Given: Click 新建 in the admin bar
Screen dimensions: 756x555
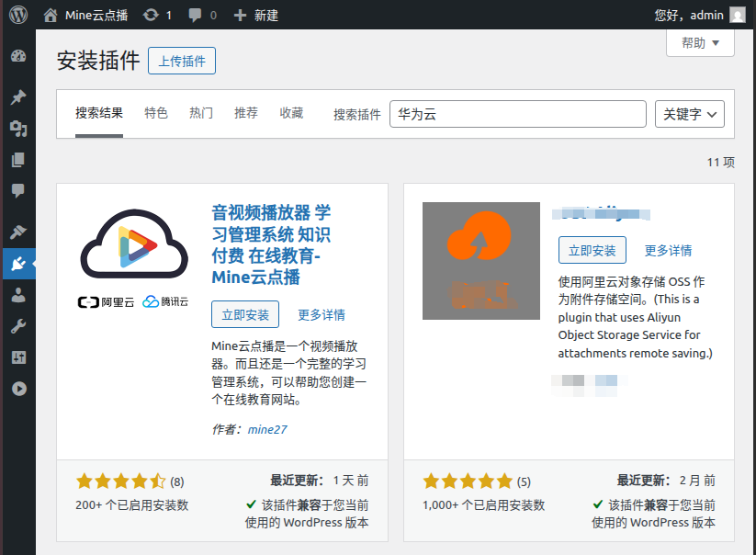Looking at the screenshot, I should coord(266,16).
